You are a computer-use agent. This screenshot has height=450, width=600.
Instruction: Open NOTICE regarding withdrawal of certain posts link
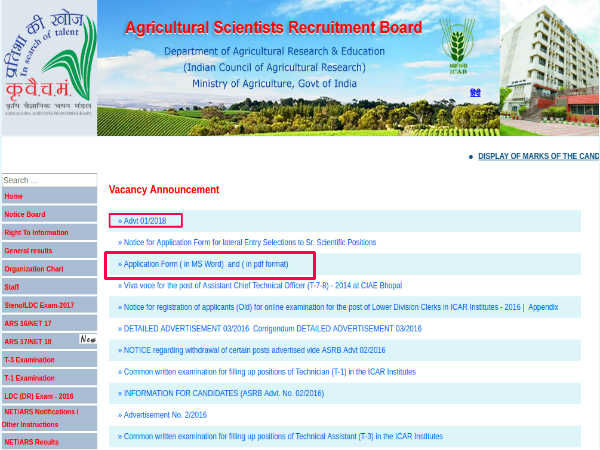pos(254,350)
